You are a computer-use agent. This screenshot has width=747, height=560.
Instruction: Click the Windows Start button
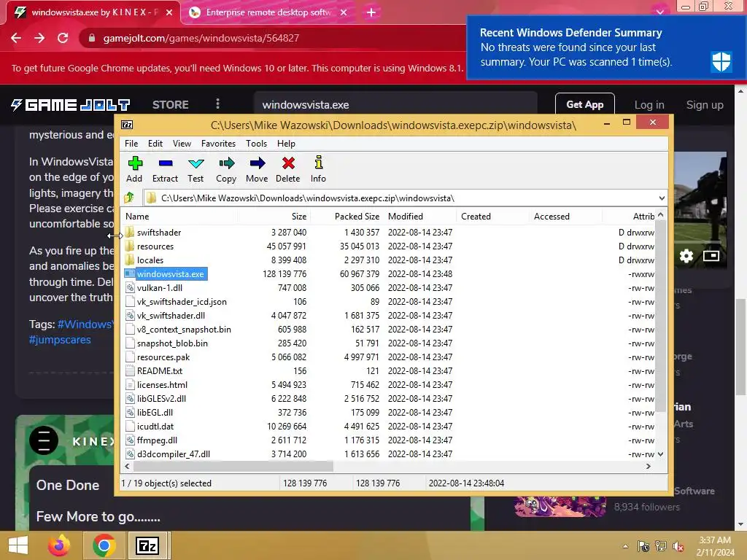coord(18,545)
